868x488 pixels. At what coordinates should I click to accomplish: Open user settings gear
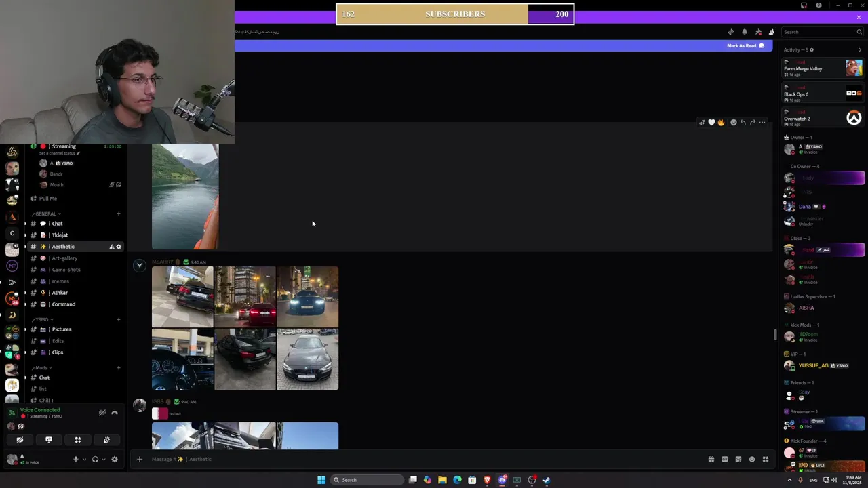tap(115, 459)
